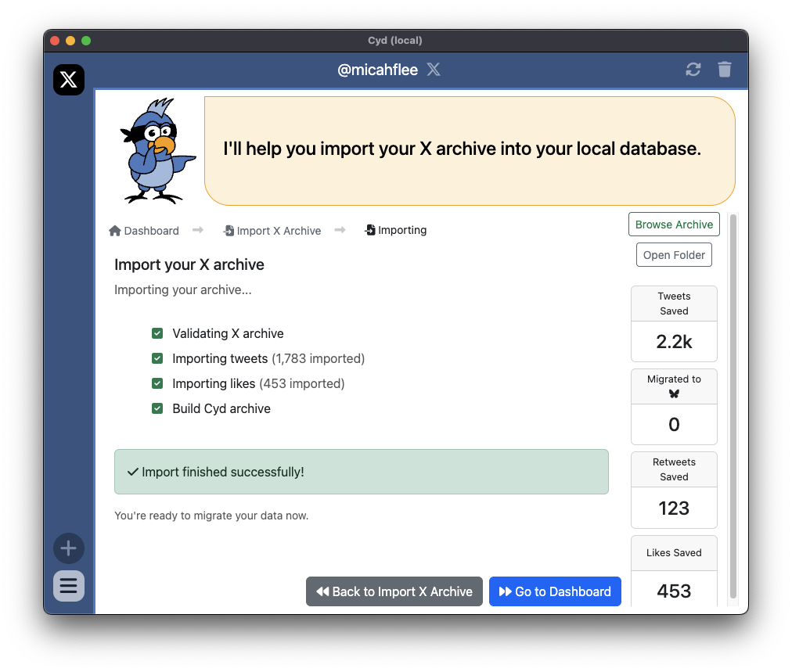Click the Retweets Saved card header
This screenshot has width=792, height=672.
point(674,469)
